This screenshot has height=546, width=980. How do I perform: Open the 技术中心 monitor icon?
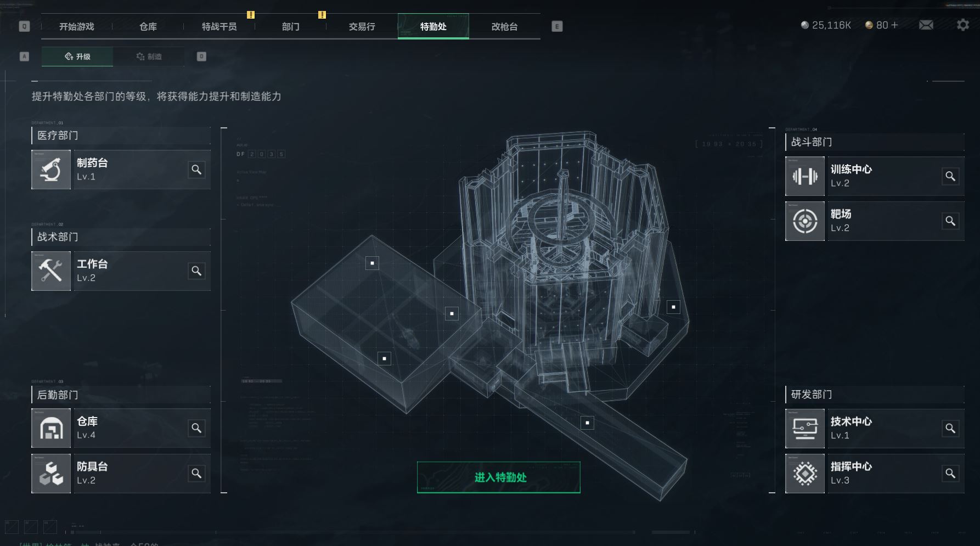point(805,429)
